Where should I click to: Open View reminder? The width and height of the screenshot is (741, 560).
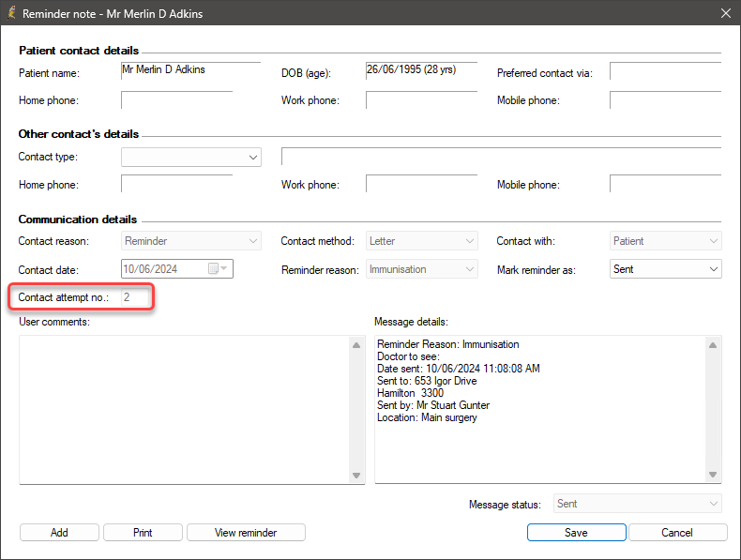(246, 532)
